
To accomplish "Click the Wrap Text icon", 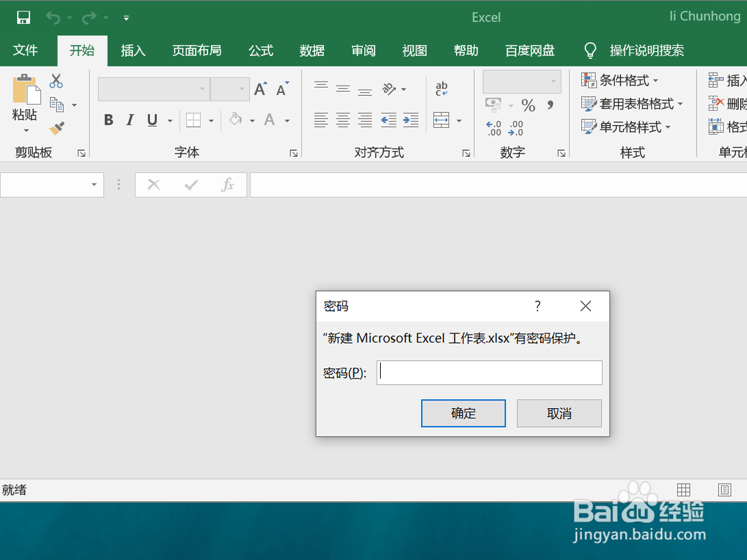I will [442, 88].
